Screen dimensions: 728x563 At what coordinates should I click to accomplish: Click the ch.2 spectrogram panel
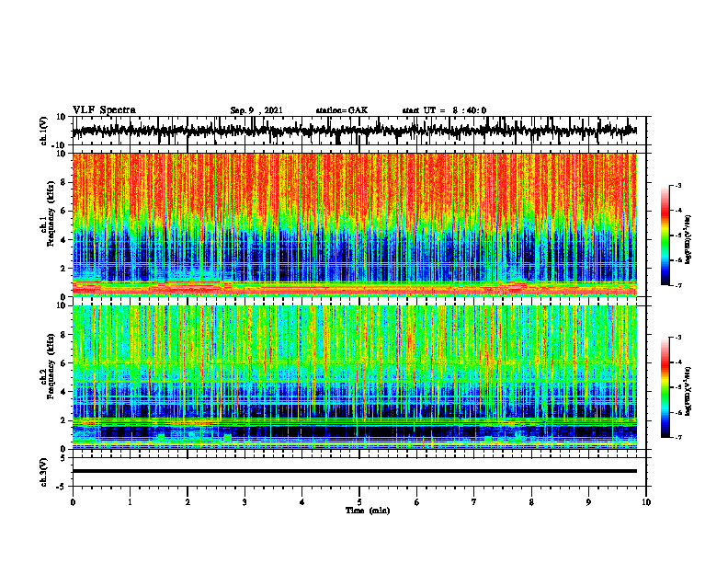tap(355, 377)
